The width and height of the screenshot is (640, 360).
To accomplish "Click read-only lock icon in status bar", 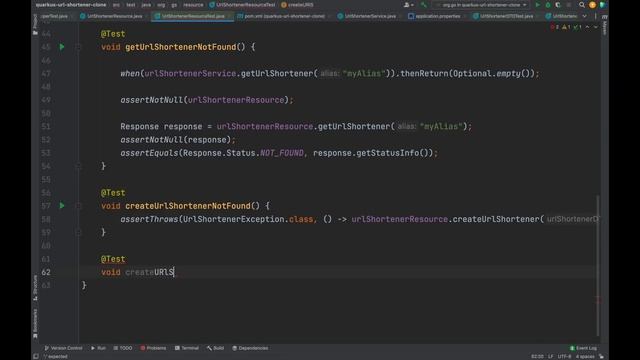I will click(601, 356).
